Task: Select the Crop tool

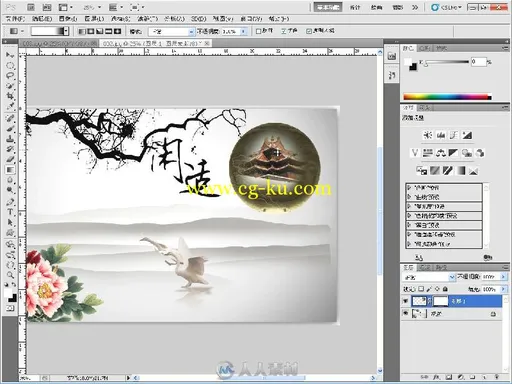Action: [10, 97]
